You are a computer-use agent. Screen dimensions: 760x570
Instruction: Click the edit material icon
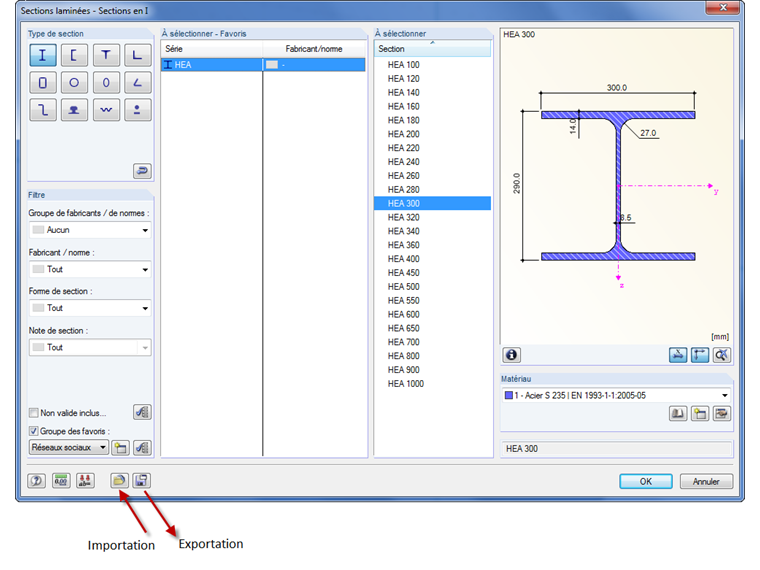(x=722, y=414)
